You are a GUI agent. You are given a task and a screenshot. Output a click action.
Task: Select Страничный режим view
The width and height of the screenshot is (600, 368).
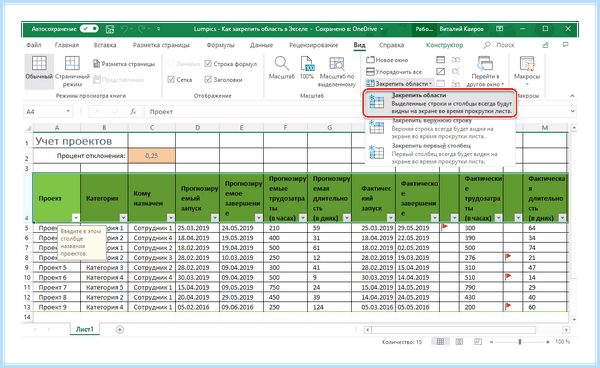pos(72,72)
